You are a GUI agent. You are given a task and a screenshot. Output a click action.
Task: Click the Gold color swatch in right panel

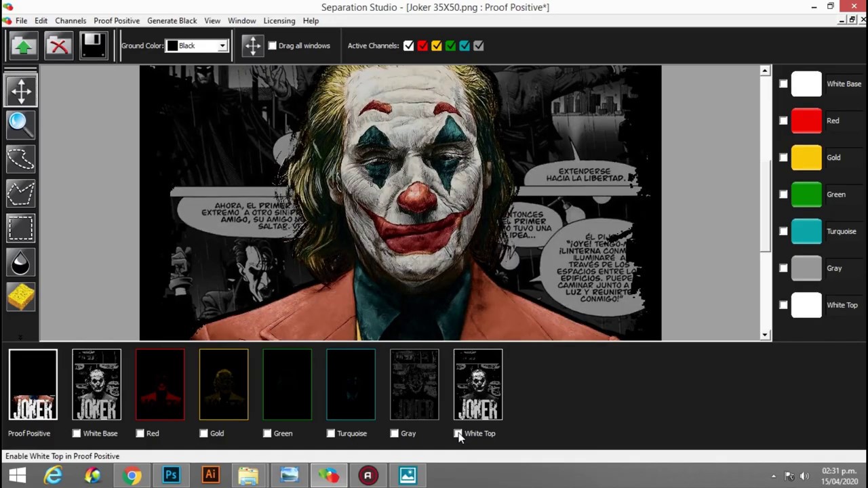point(806,158)
